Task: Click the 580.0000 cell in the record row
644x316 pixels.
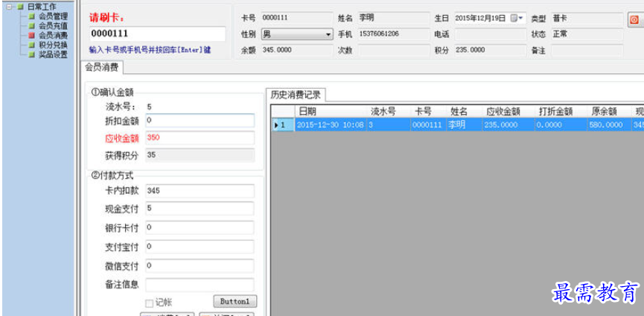Action: click(x=610, y=125)
